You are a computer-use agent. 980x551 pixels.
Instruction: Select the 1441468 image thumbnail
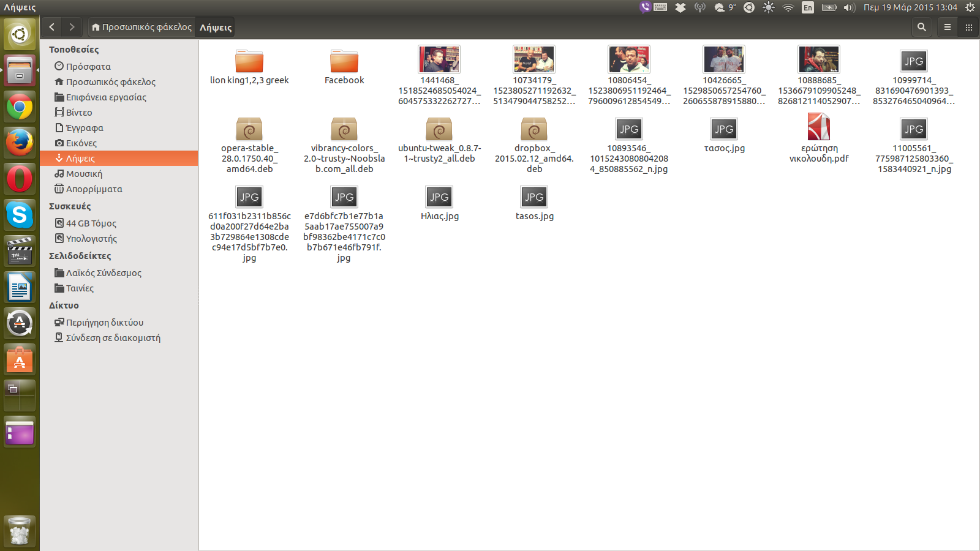click(439, 60)
